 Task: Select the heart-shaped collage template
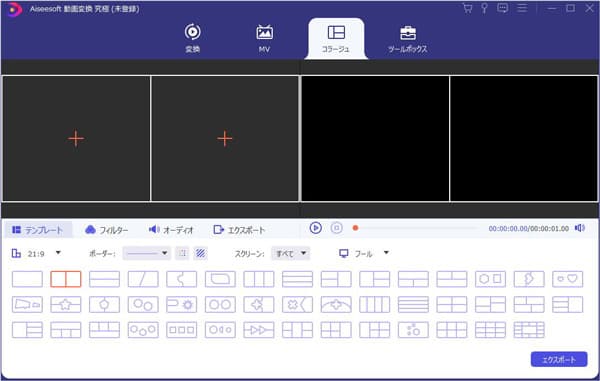click(x=567, y=279)
